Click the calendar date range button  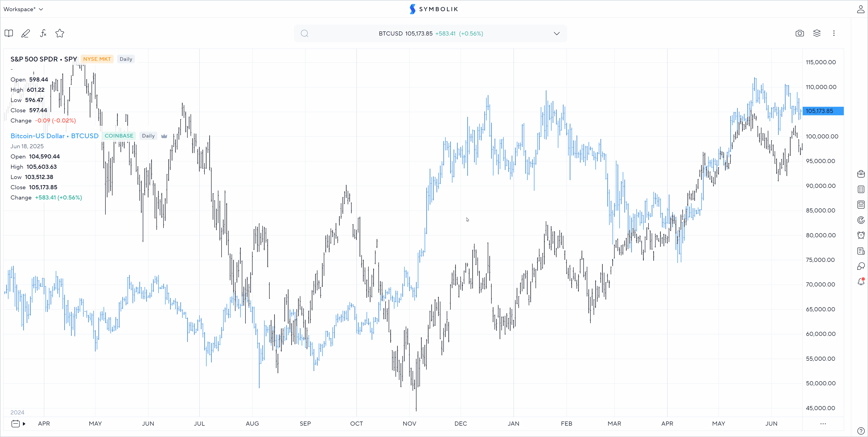15,424
